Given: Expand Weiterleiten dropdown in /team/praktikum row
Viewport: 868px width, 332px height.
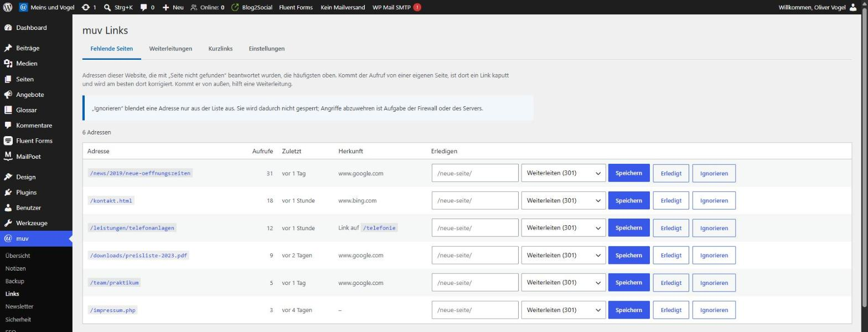Looking at the screenshot, I should point(563,283).
